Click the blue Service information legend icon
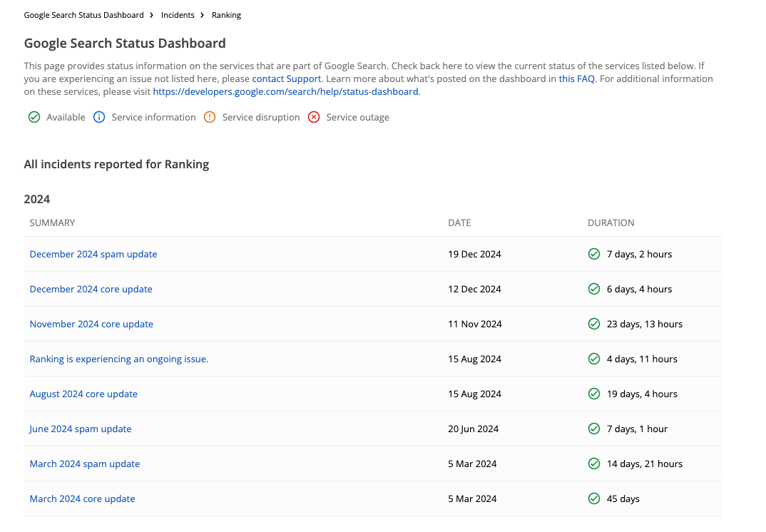The height and width of the screenshot is (532, 766). click(99, 117)
